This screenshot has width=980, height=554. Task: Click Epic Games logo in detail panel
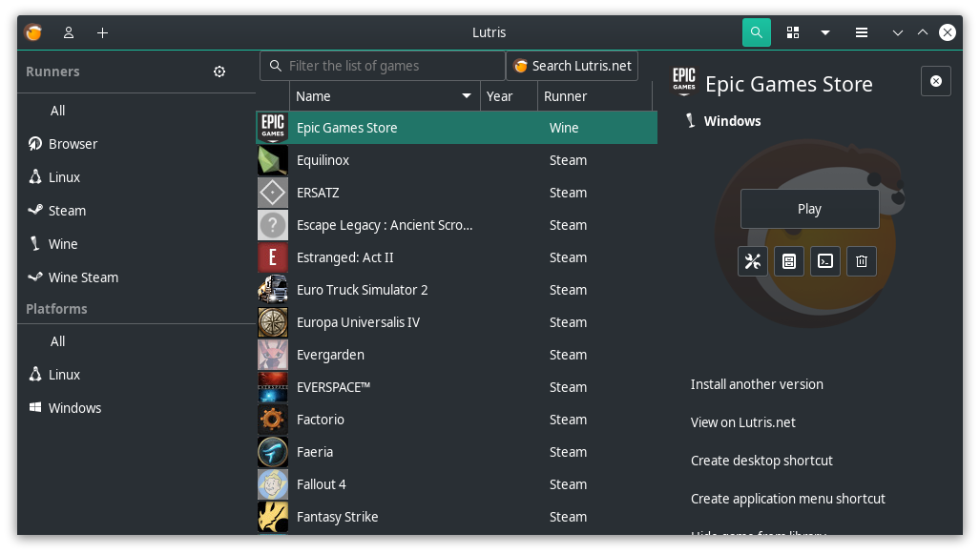684,82
